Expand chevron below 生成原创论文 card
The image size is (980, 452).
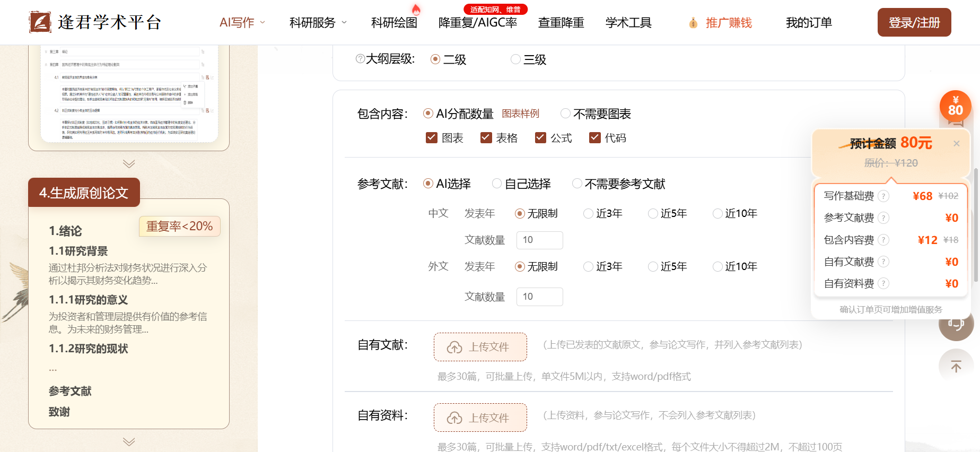(129, 441)
